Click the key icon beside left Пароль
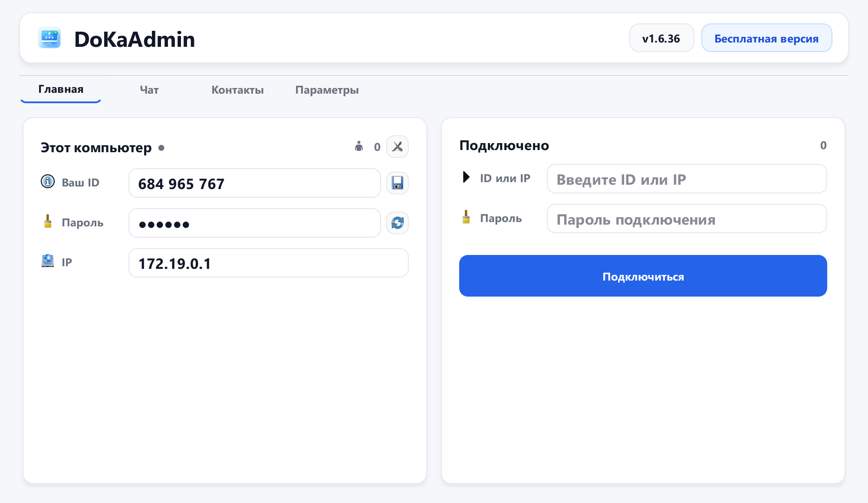Viewport: 868px width, 503px height. click(x=48, y=221)
